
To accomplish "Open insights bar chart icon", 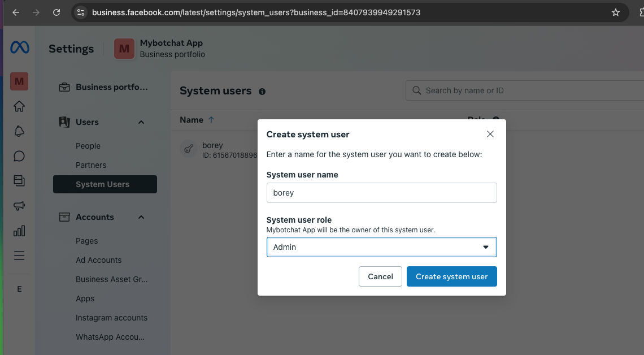I will (x=19, y=231).
